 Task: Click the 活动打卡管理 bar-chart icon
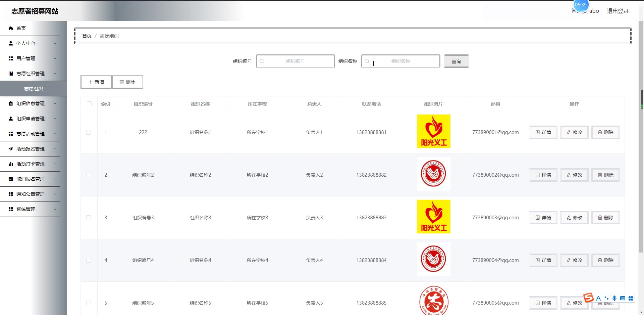11,164
